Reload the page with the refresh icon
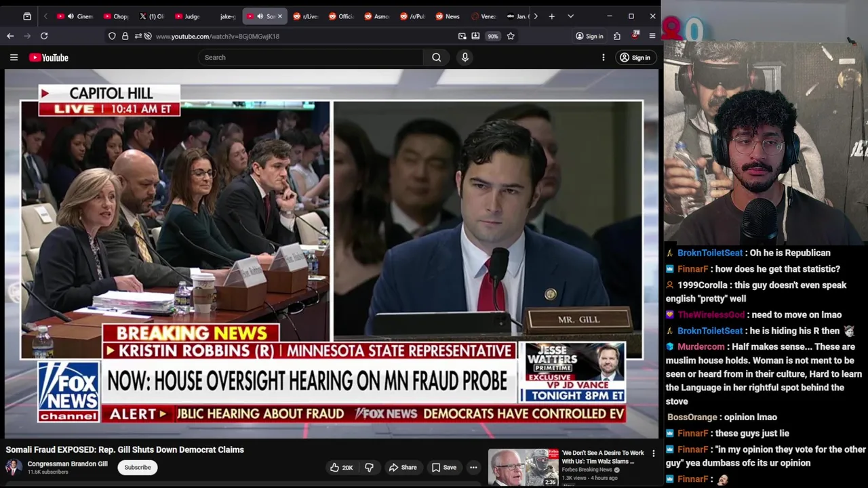Image resolution: width=868 pixels, height=488 pixels. [44, 36]
